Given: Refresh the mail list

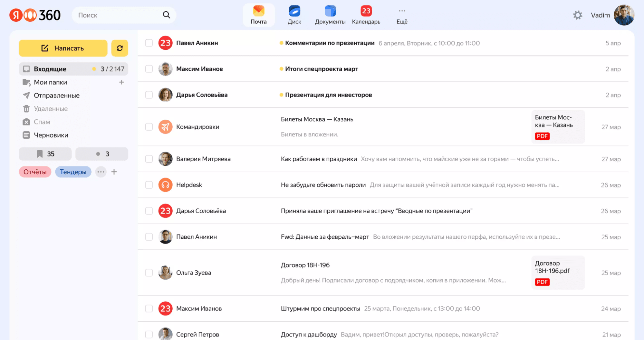Looking at the screenshot, I should click(120, 48).
